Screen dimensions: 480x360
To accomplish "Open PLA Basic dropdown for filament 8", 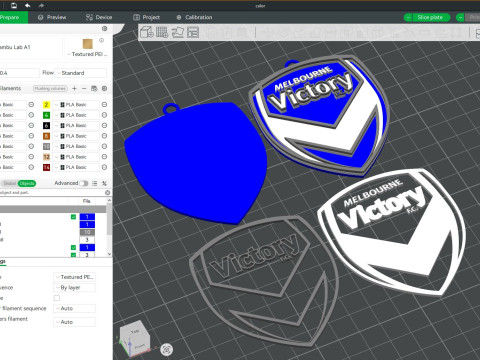I will pyautogui.click(x=76, y=136).
